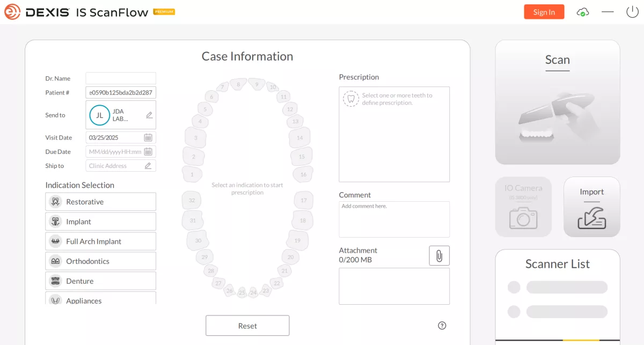This screenshot has width=644, height=345.
Task: Select tooth number 16
Action: pos(303,174)
